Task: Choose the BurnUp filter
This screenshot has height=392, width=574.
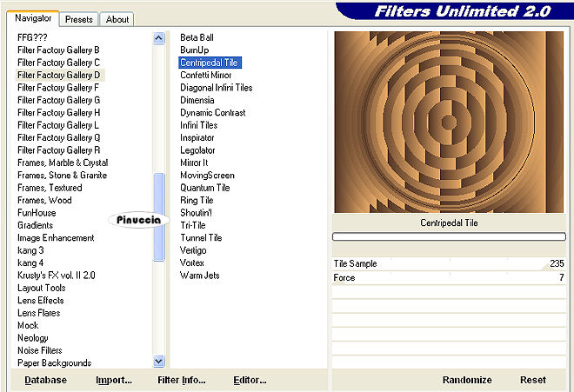Action: 195,50
